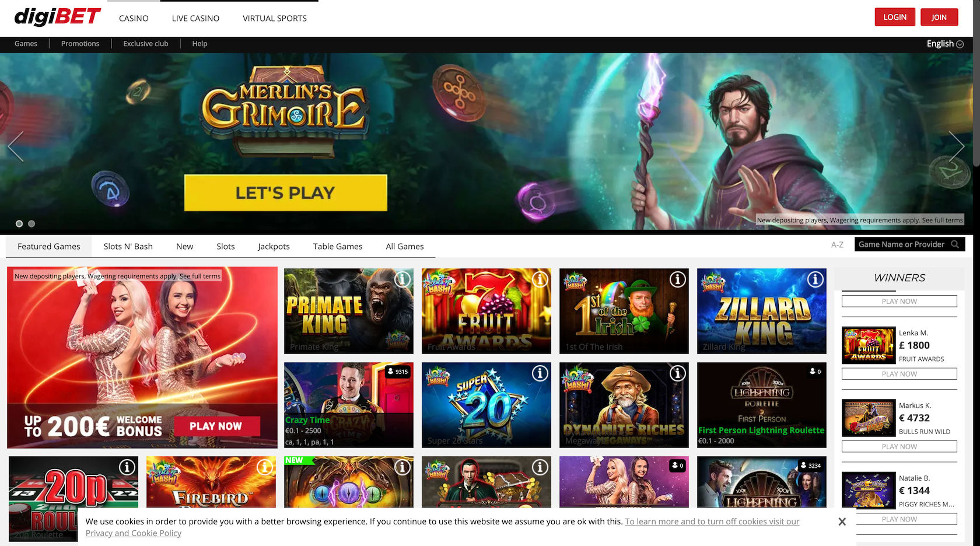Open the English language dropdown

click(x=945, y=44)
